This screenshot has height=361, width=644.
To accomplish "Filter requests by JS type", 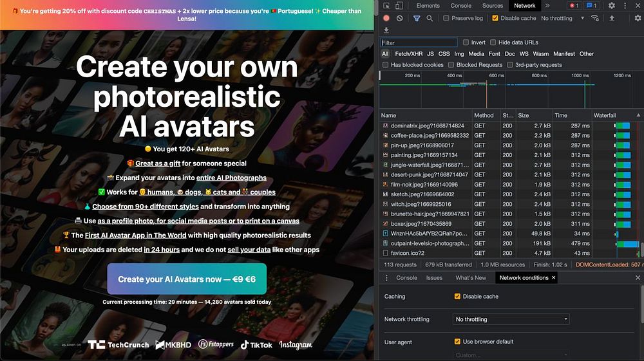I will pos(430,54).
